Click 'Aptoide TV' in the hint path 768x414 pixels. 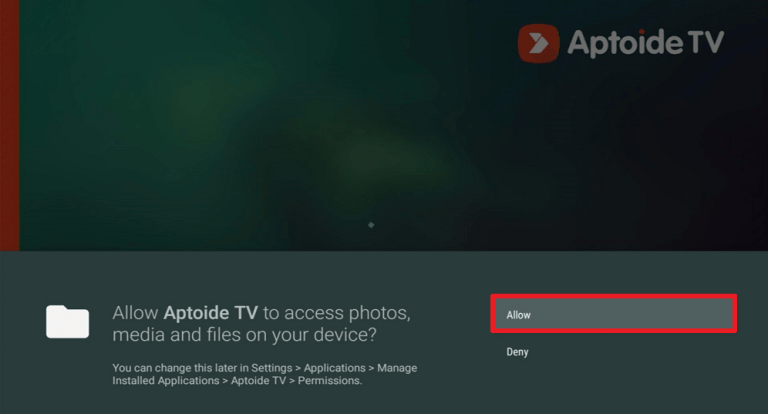click(258, 381)
